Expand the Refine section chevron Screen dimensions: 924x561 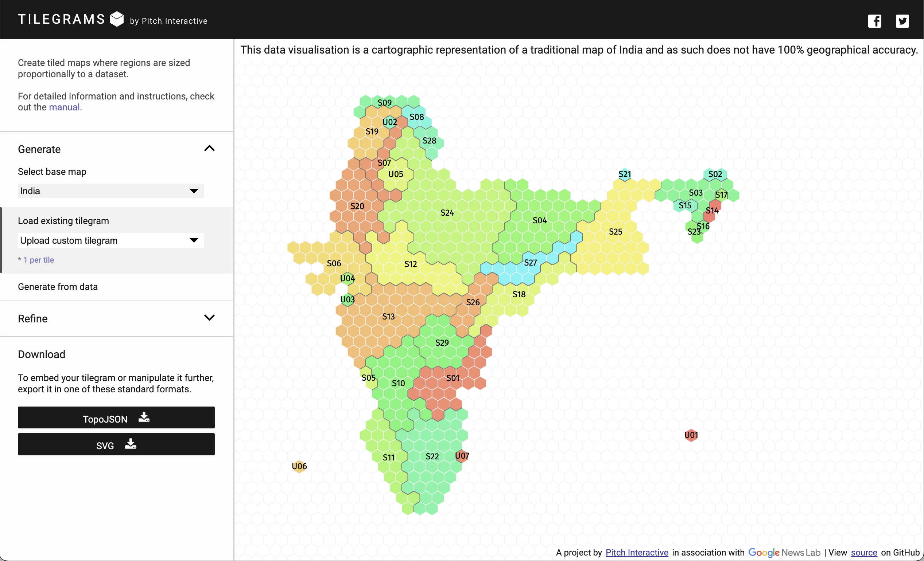tap(209, 318)
